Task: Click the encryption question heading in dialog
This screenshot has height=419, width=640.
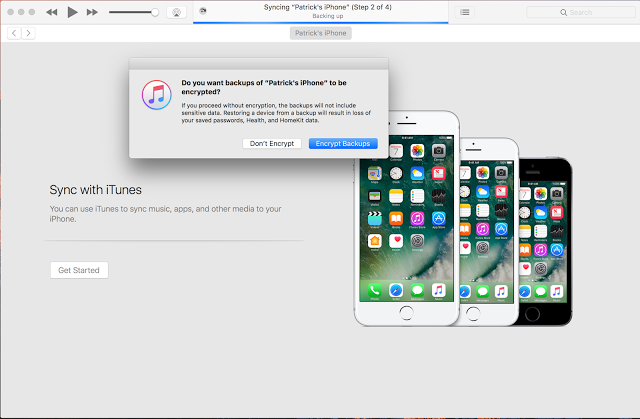Action: (x=264, y=87)
